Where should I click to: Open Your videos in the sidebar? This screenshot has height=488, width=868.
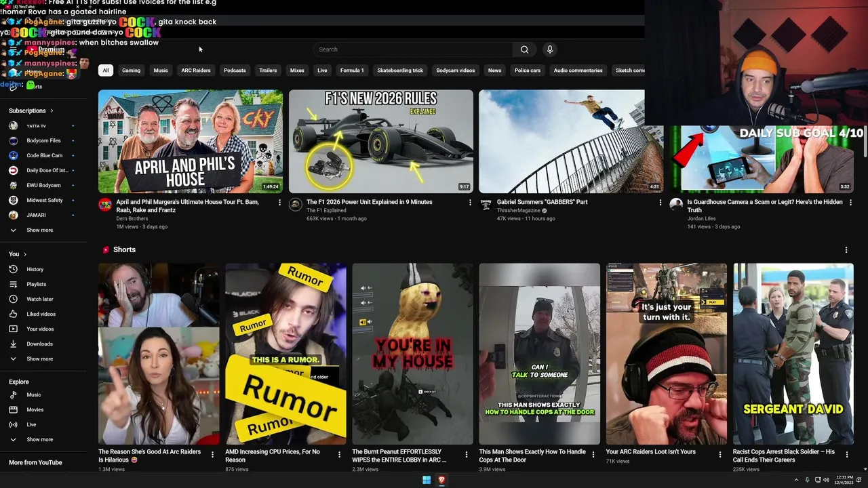click(x=40, y=329)
